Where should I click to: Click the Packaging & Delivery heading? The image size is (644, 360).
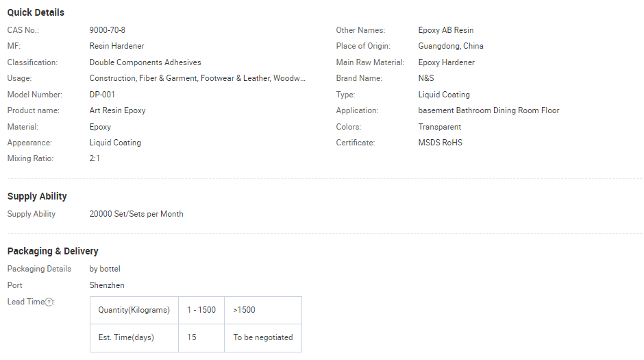(x=53, y=251)
